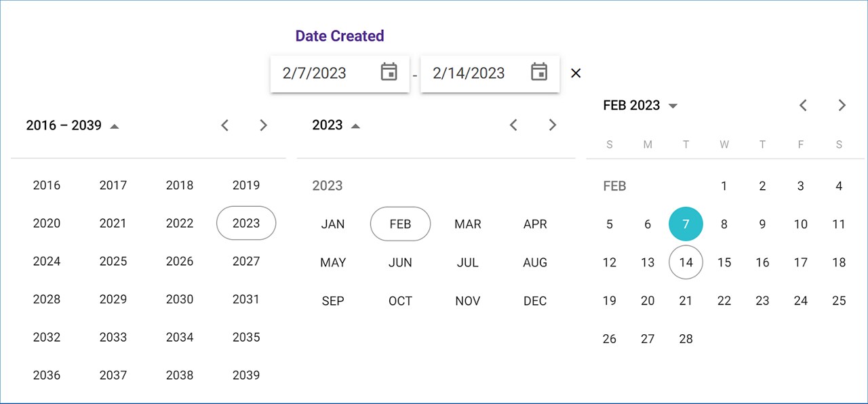
Task: Go to next year range arrow
Action: coord(264,125)
